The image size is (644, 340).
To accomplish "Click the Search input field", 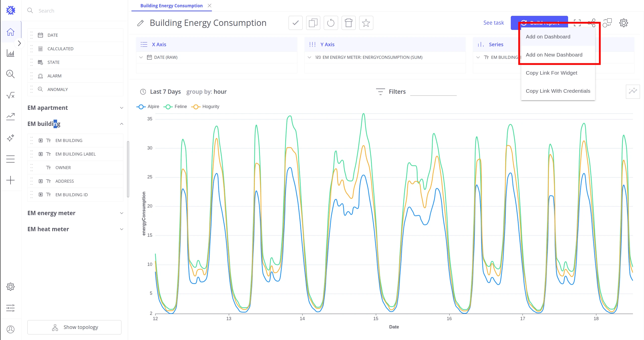I will point(75,11).
